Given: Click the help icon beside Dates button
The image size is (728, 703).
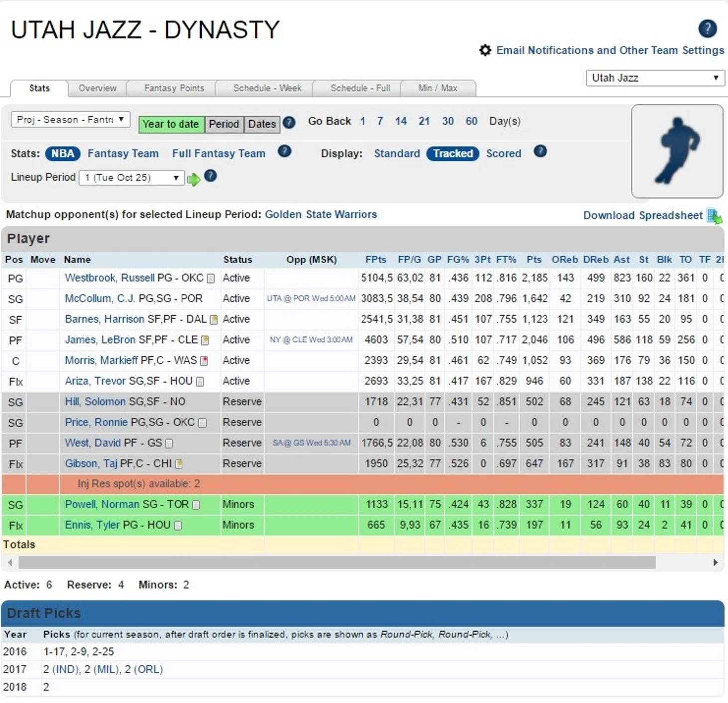Looking at the screenshot, I should pyautogui.click(x=289, y=122).
